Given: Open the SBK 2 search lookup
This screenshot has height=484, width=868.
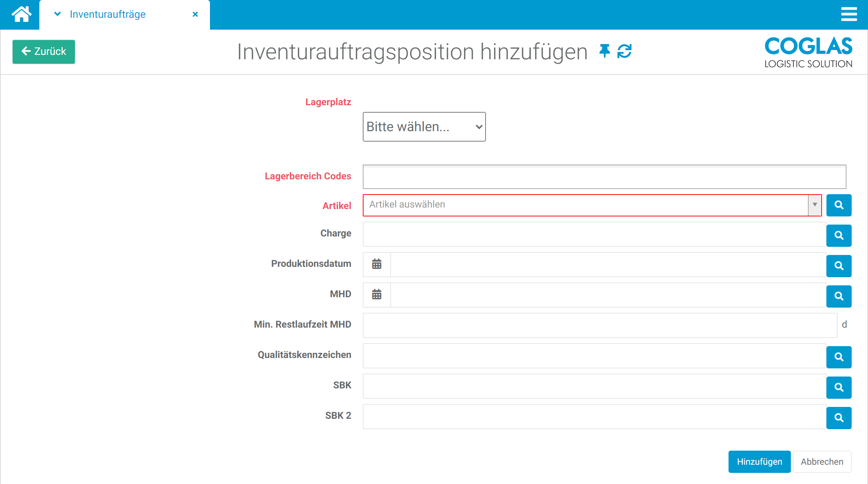Looking at the screenshot, I should point(839,418).
